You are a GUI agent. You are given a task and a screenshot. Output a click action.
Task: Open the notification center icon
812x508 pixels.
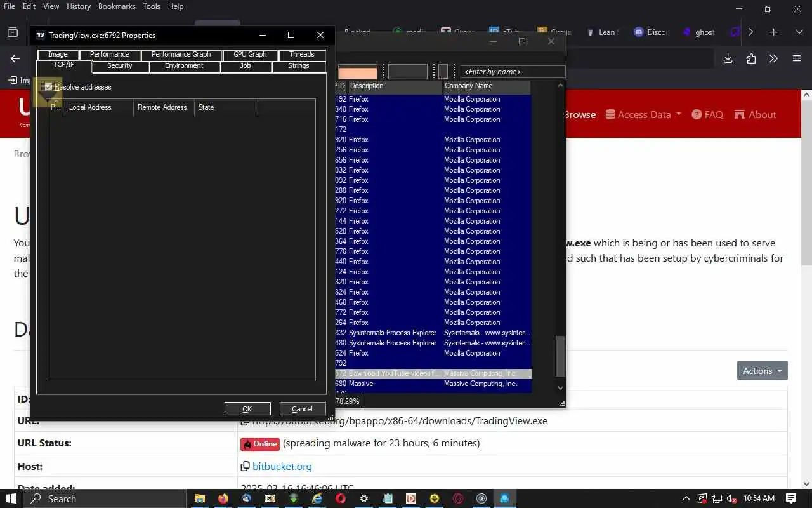pyautogui.click(x=791, y=498)
